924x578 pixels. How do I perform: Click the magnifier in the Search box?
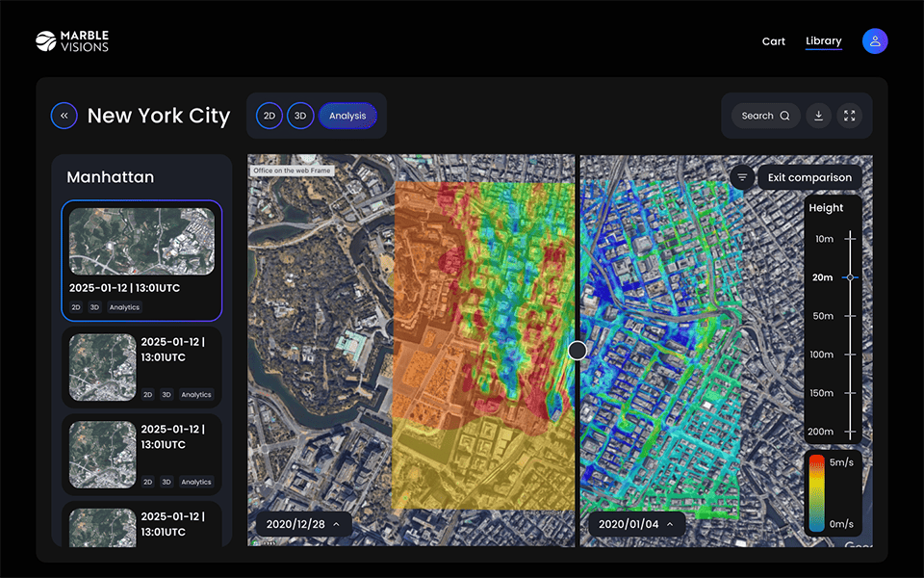click(784, 116)
